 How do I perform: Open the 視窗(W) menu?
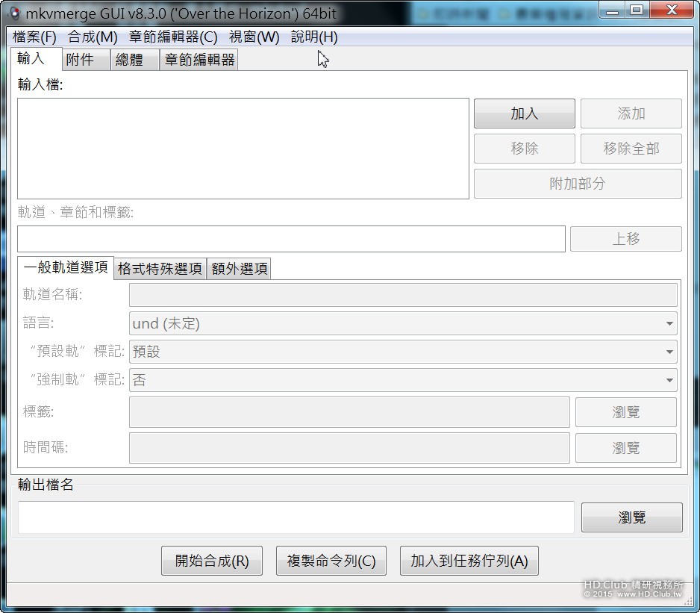click(x=254, y=37)
